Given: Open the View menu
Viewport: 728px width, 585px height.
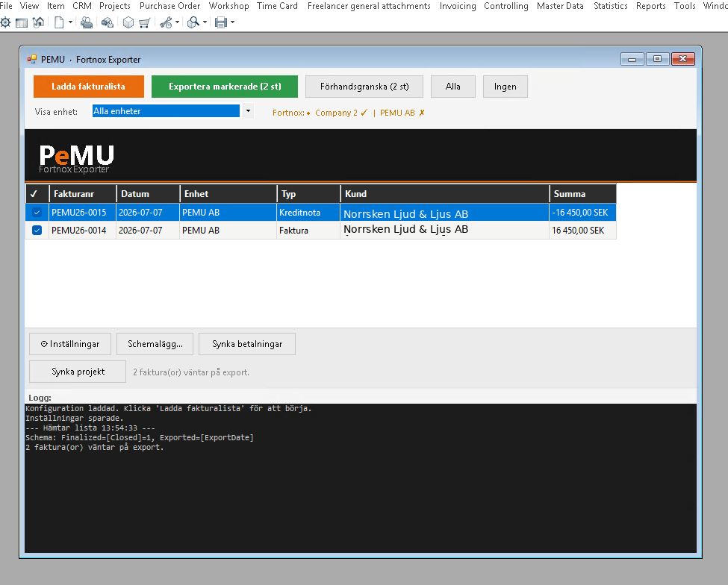Looking at the screenshot, I should tap(29, 6).
